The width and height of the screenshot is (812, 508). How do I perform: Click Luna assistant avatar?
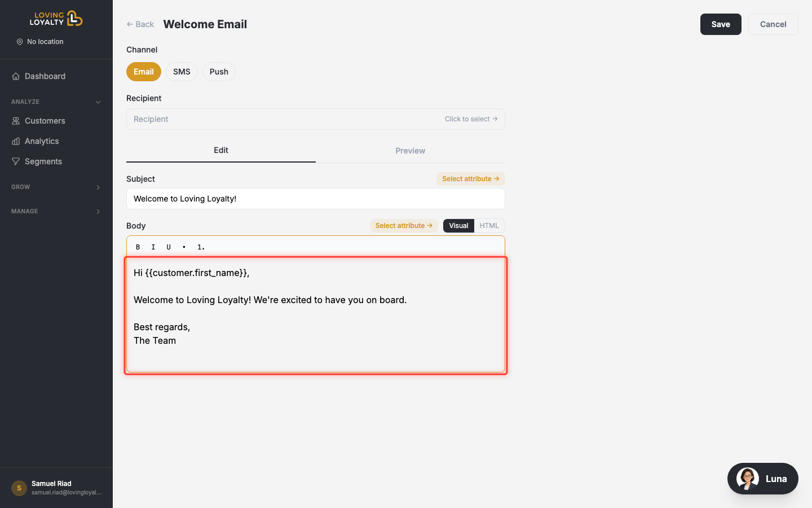click(x=748, y=479)
